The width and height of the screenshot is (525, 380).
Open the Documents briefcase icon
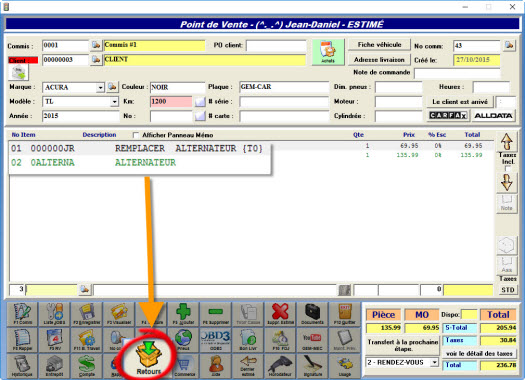tap(312, 314)
